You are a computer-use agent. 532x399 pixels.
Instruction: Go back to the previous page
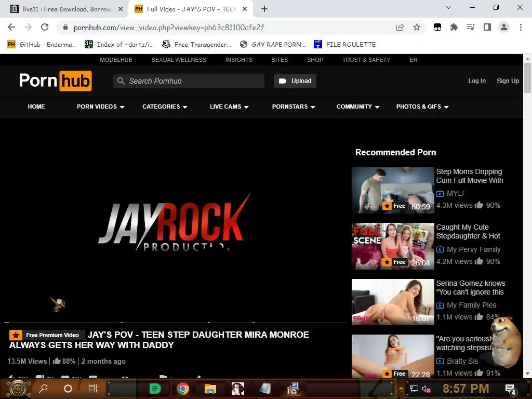coord(11,27)
